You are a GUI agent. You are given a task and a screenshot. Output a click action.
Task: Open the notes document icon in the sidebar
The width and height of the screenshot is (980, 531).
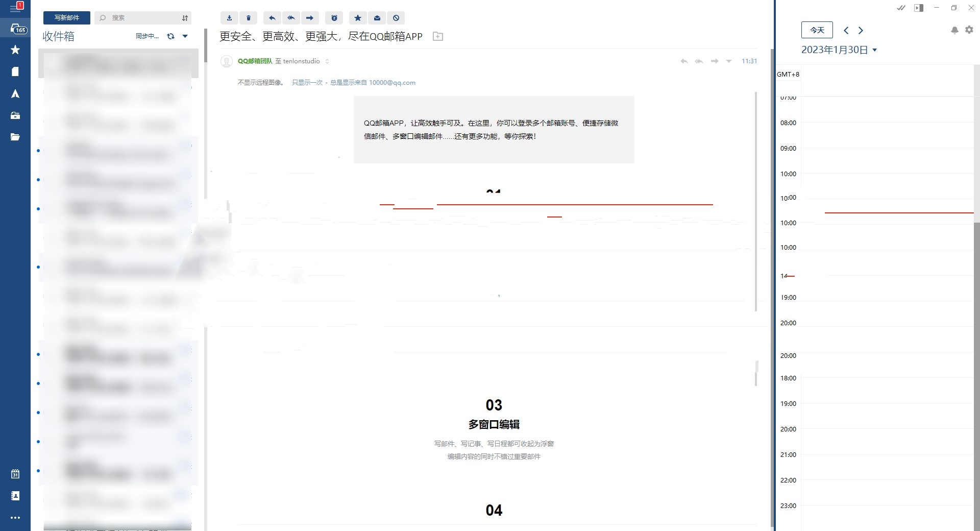click(x=15, y=71)
